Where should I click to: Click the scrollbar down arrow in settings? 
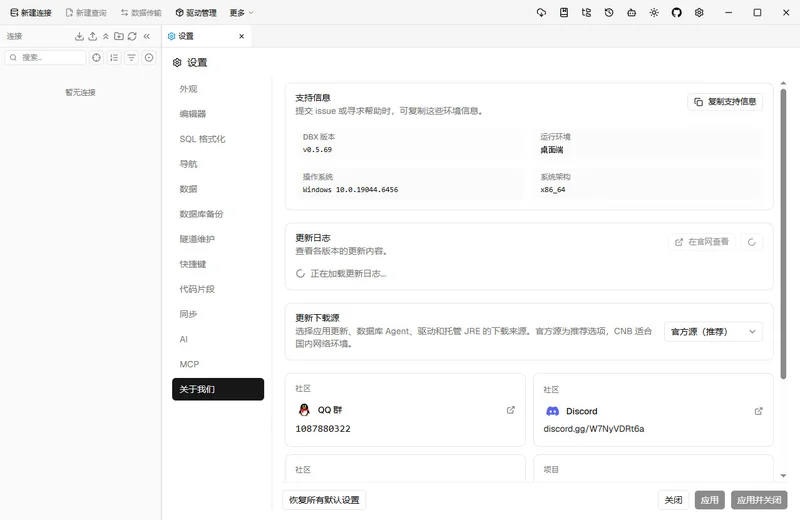(783, 476)
